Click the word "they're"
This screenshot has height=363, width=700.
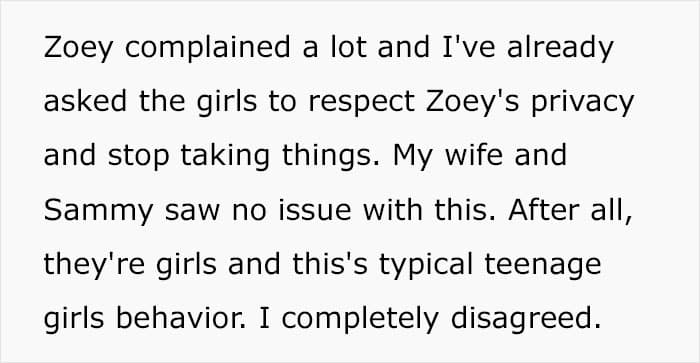point(94,265)
